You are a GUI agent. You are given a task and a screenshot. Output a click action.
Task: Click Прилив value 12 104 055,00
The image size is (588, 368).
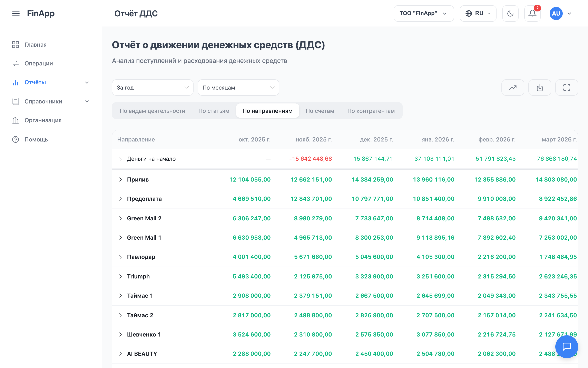[x=250, y=180]
